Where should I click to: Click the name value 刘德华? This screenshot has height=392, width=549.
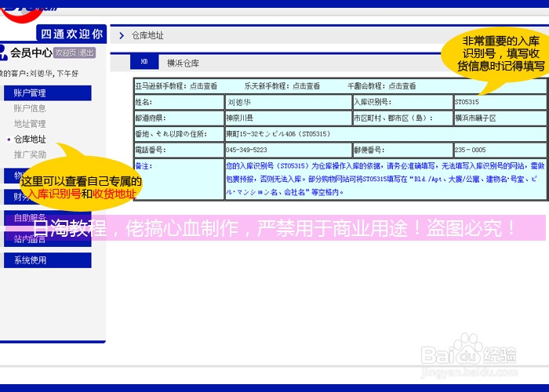pyautogui.click(x=239, y=102)
